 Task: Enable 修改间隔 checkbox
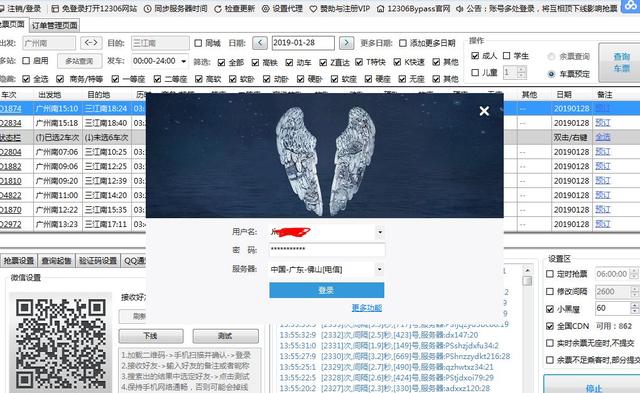coord(550,291)
